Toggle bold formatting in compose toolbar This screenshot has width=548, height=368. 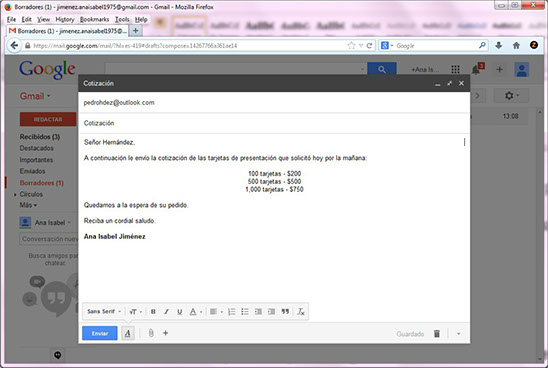point(153,311)
